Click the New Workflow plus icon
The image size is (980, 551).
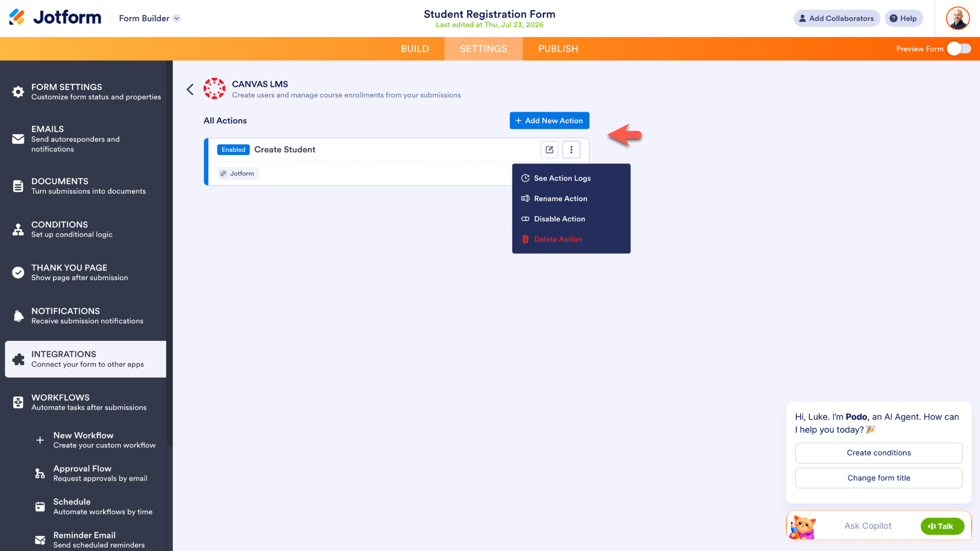[40, 440]
